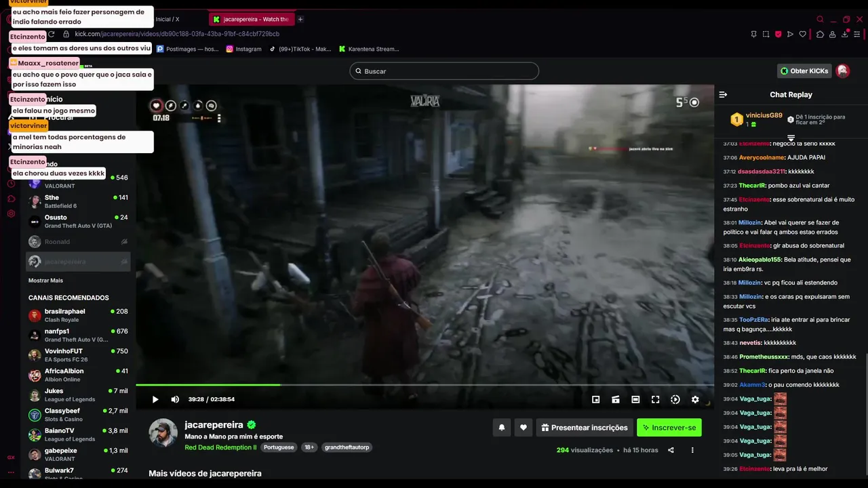Image resolution: width=868 pixels, height=488 pixels.
Task: Expand the gift leaderboard arrow below viniciusG89
Action: click(x=791, y=138)
